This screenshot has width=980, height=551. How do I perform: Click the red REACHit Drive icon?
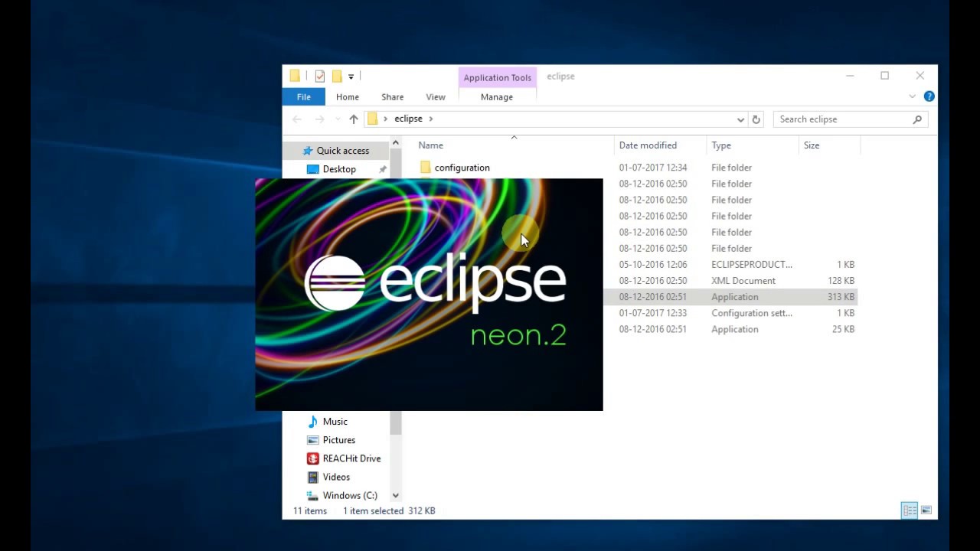312,458
